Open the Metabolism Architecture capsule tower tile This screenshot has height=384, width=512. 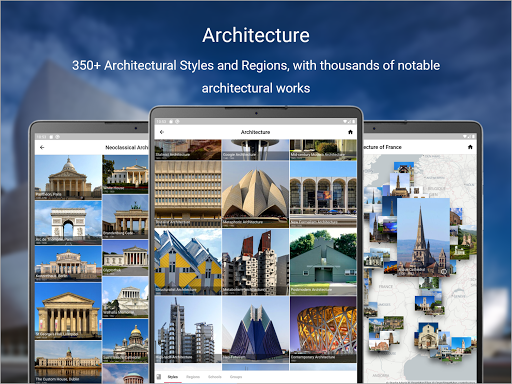click(255, 262)
